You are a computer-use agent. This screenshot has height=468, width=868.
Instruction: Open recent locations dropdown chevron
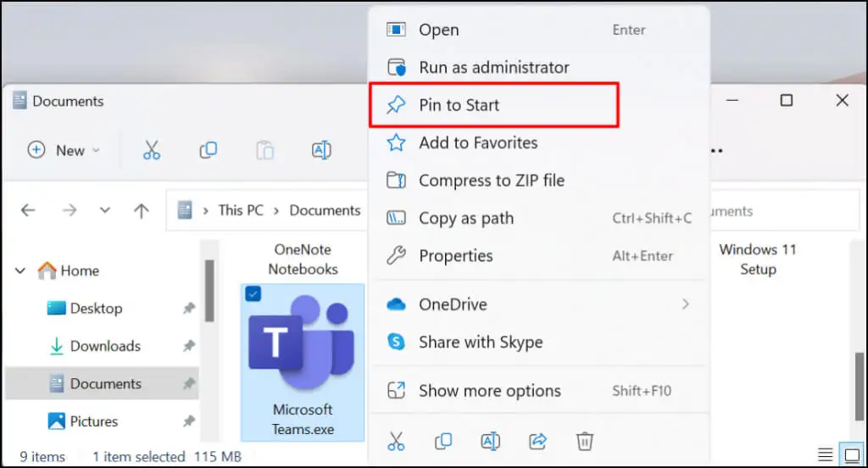[104, 210]
